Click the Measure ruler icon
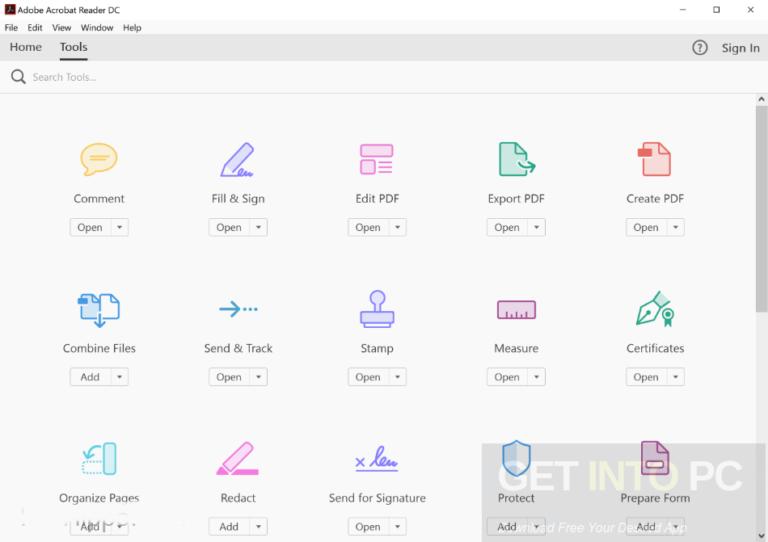Viewport: 768px width, 542px height. pyautogui.click(x=516, y=309)
